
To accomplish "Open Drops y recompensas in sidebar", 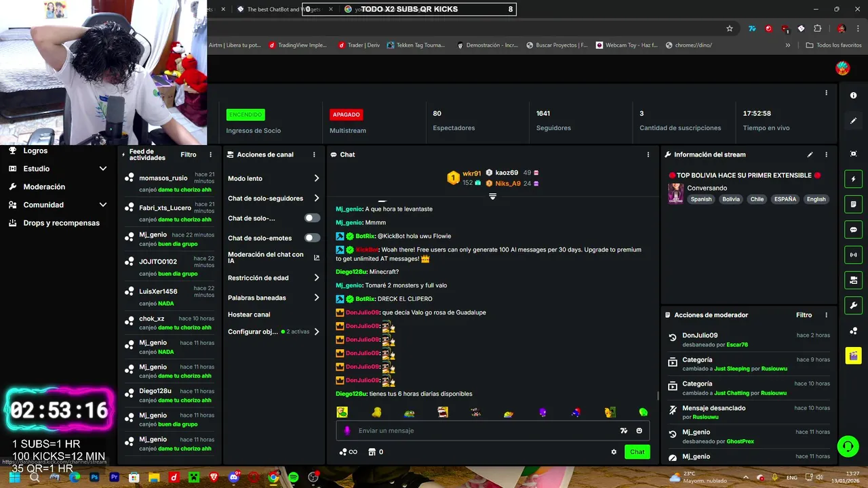I will (x=61, y=223).
